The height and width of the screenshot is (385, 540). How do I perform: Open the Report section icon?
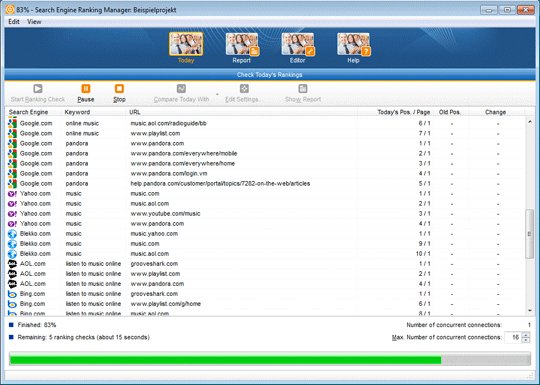click(242, 44)
